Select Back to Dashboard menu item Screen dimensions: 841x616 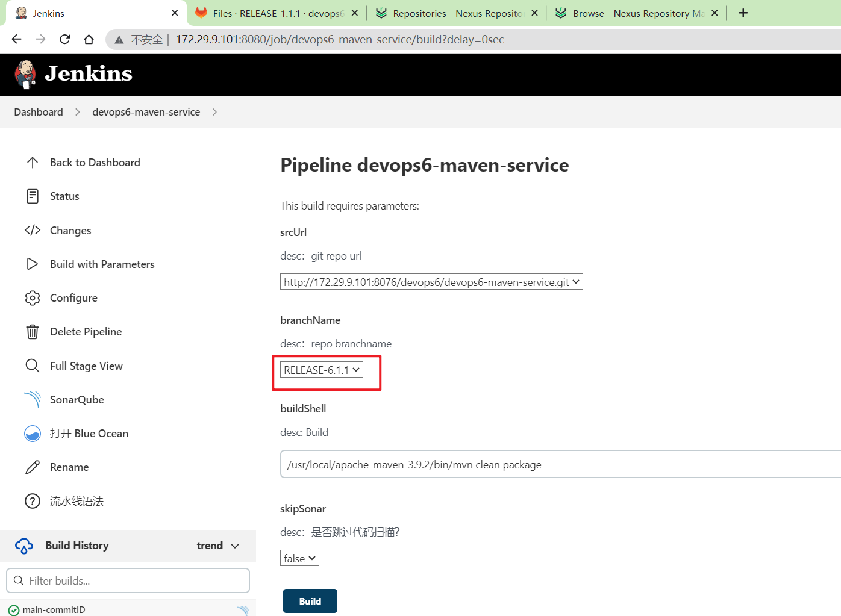95,163
